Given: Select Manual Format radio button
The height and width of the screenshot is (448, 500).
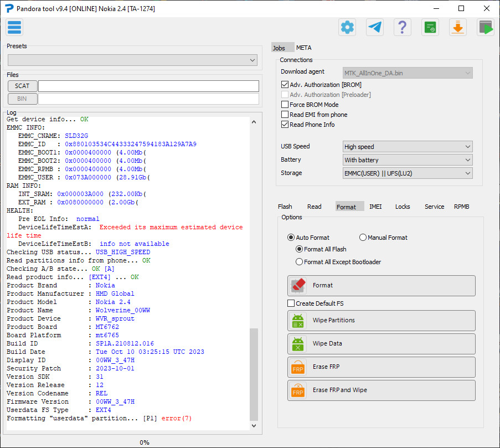Looking at the screenshot, I should pos(363,237).
